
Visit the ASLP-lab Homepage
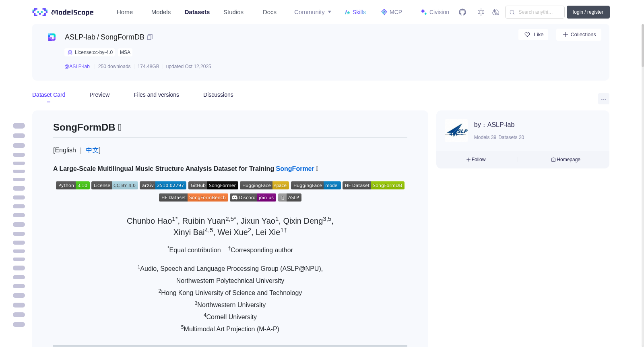tap(566, 160)
